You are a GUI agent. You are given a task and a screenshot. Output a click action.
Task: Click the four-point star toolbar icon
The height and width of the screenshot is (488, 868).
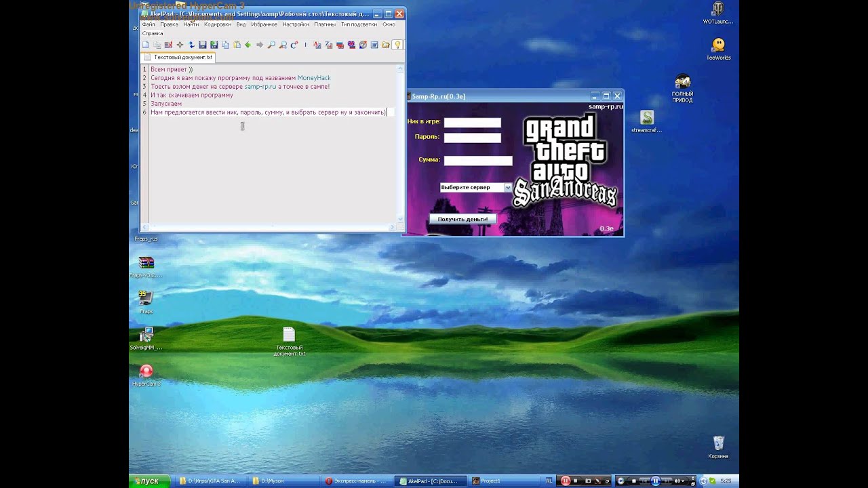tap(180, 45)
